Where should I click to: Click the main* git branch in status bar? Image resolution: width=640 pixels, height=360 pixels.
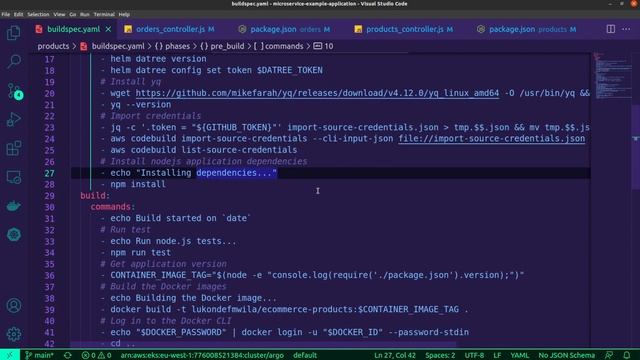click(x=40, y=355)
